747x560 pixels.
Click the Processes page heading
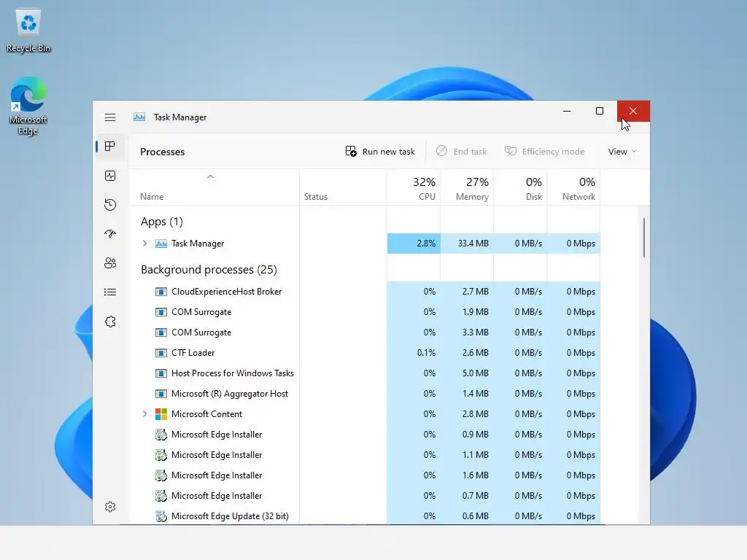pos(162,152)
